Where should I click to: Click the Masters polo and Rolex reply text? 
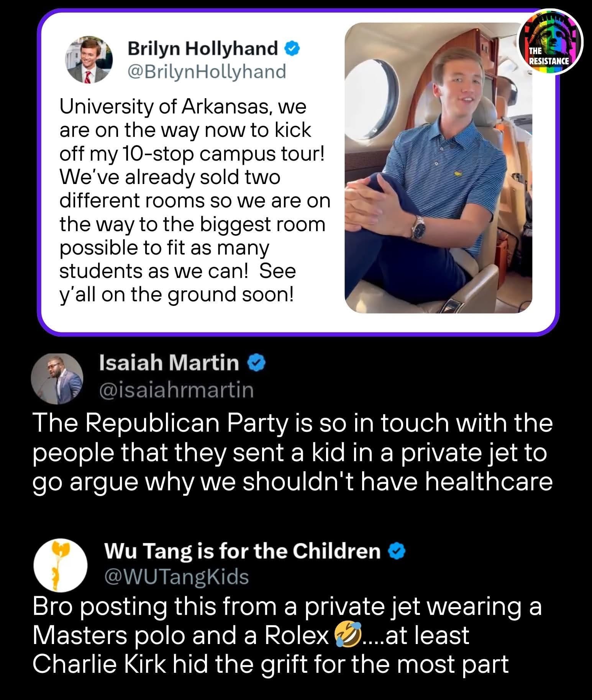[287, 636]
